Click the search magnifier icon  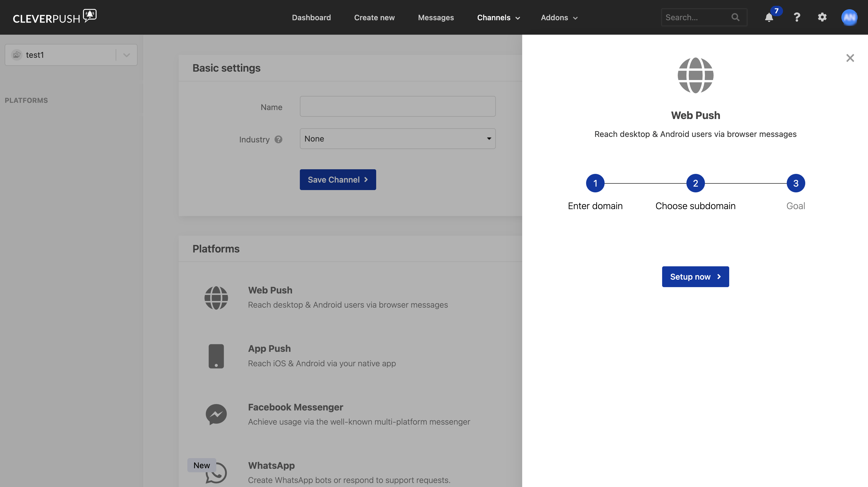click(736, 17)
